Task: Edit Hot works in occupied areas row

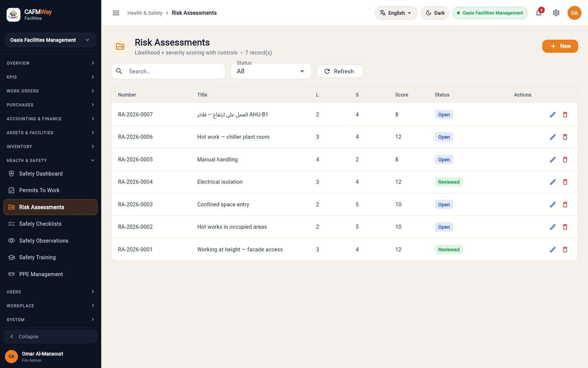Action: [553, 227]
